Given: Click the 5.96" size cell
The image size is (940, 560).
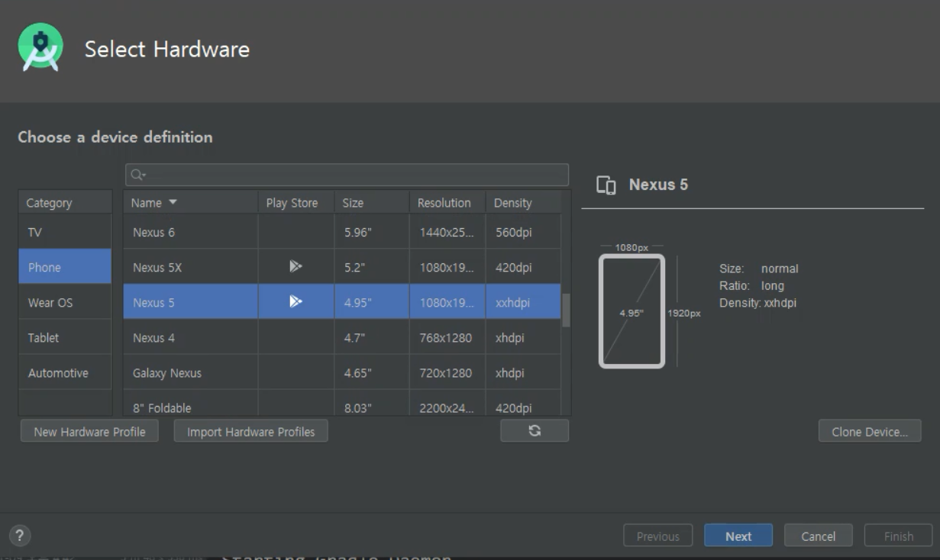Looking at the screenshot, I should point(372,232).
